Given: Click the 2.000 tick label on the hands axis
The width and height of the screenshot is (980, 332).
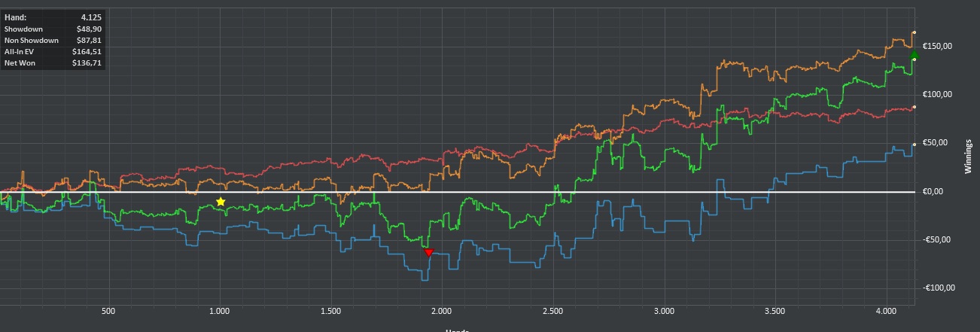Looking at the screenshot, I should 441,310.
